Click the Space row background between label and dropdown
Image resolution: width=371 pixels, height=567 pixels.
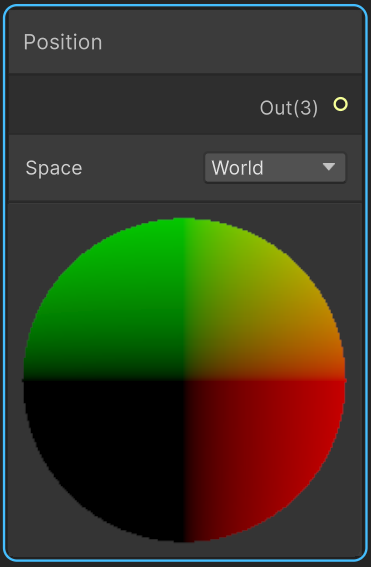coord(143,168)
